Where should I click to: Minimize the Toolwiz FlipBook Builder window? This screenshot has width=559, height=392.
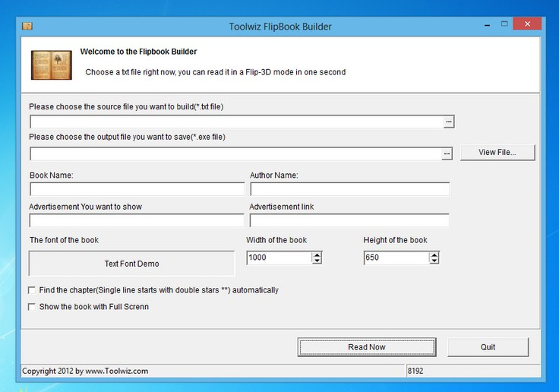pos(488,25)
